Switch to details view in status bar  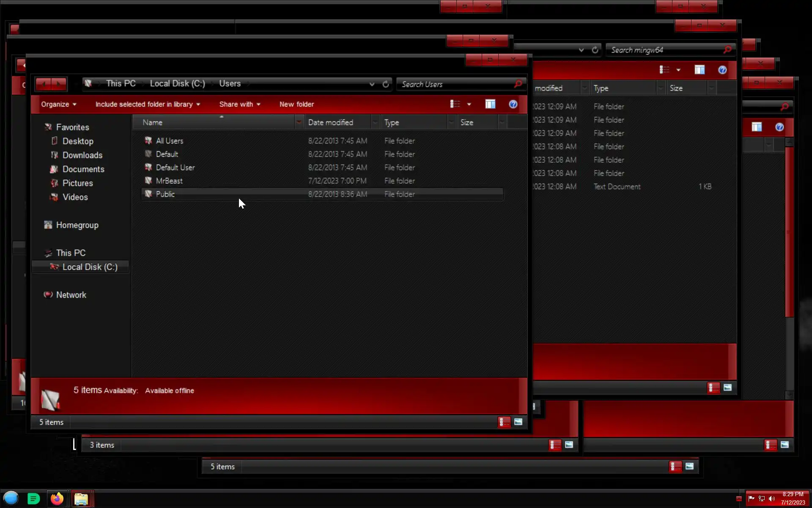504,422
